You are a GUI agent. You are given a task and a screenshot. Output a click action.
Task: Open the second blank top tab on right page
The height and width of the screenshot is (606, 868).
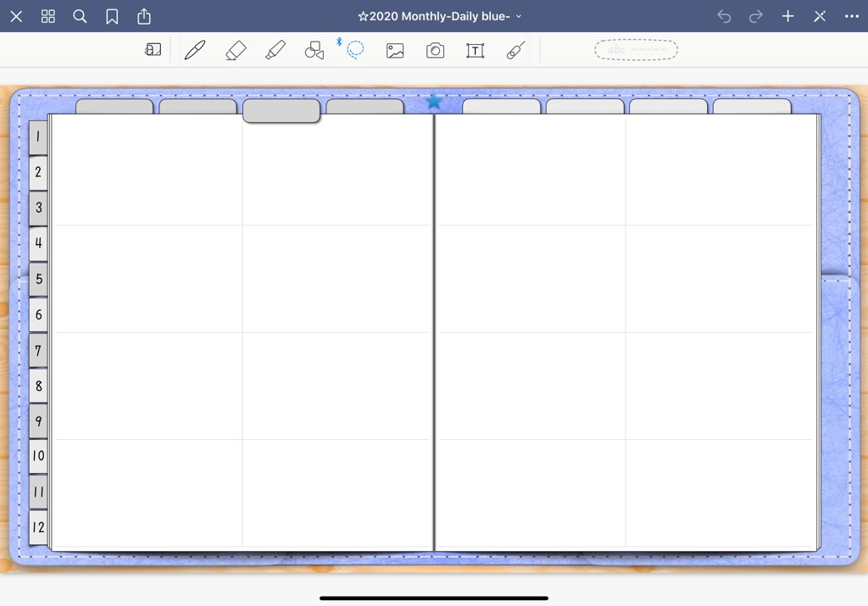[x=585, y=107]
